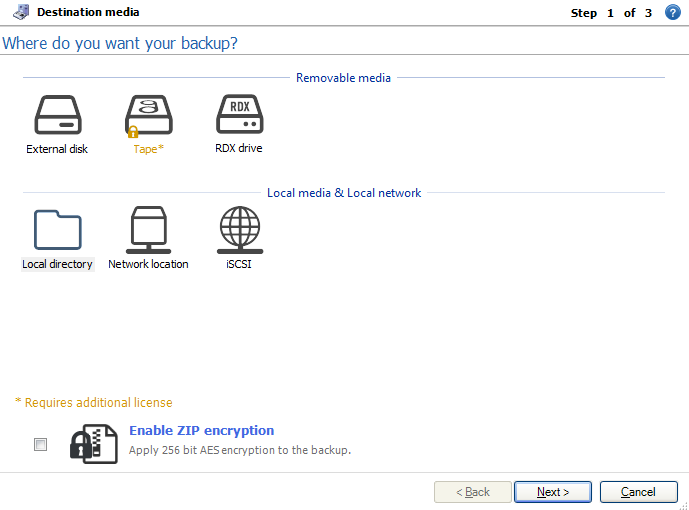The image size is (689, 510).
Task: Enable the ZIP encryption checkbox
Action: click(x=40, y=445)
